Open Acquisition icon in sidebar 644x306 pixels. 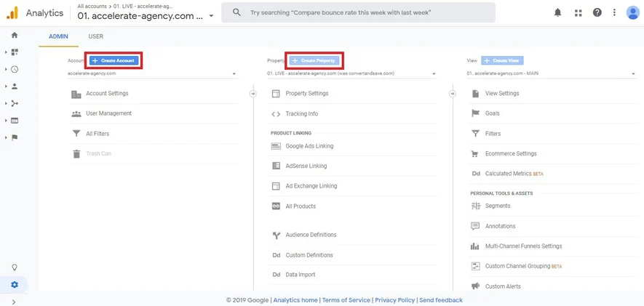tap(15, 103)
